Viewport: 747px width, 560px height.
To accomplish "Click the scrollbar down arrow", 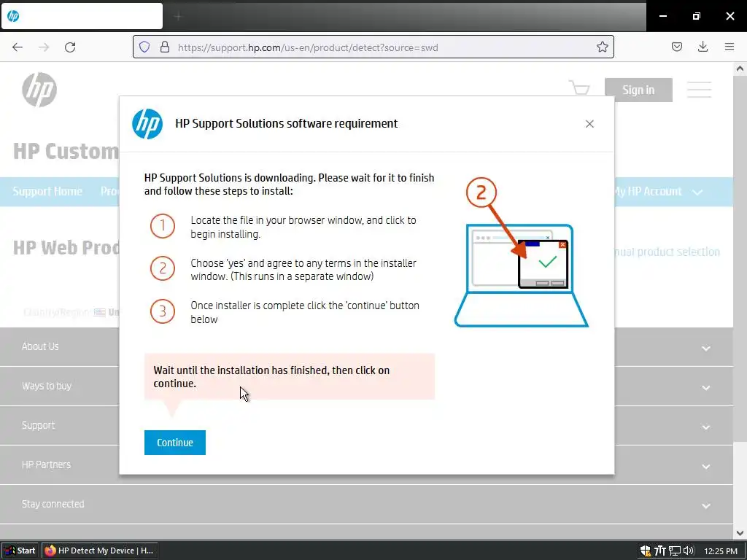I will click(740, 533).
